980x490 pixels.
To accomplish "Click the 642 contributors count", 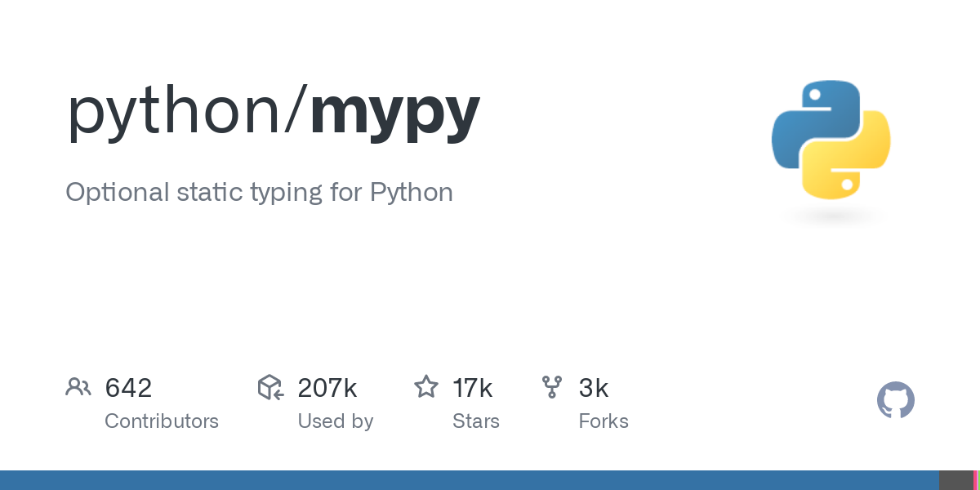I will click(x=128, y=388).
